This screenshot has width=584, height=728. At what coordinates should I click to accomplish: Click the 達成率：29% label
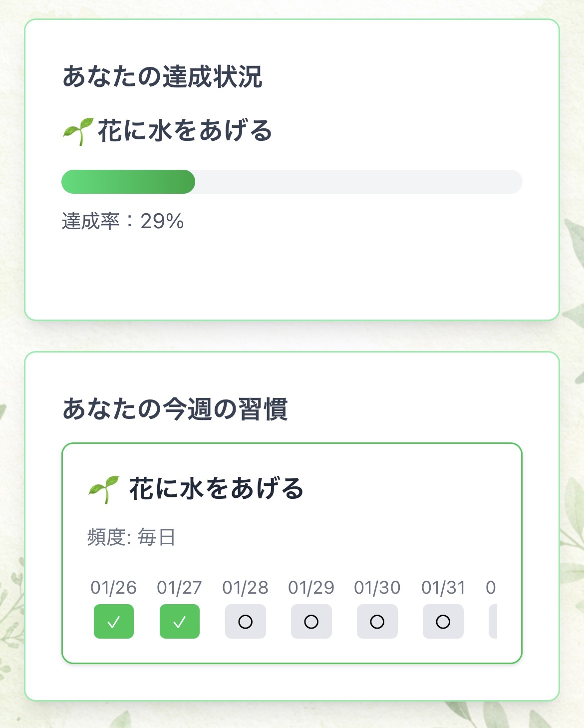(123, 221)
